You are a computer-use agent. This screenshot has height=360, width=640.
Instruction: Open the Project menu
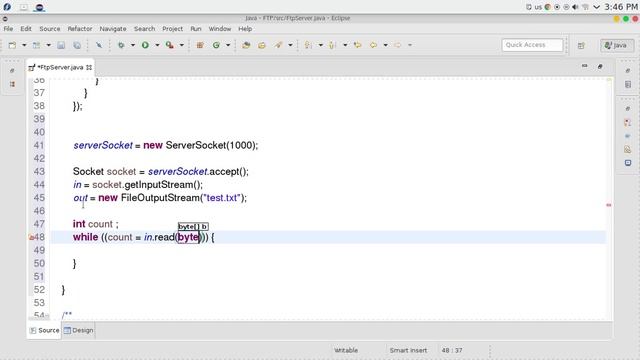pos(173,29)
